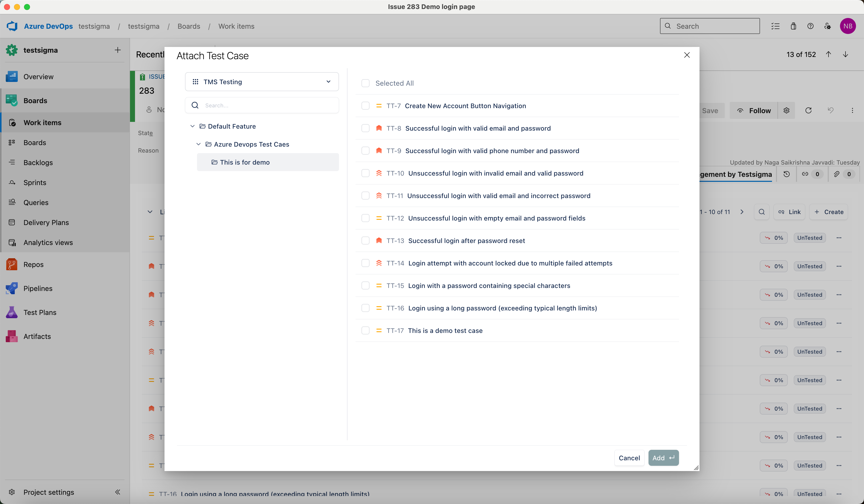Open the marketplace shopping bag icon

[x=793, y=26]
